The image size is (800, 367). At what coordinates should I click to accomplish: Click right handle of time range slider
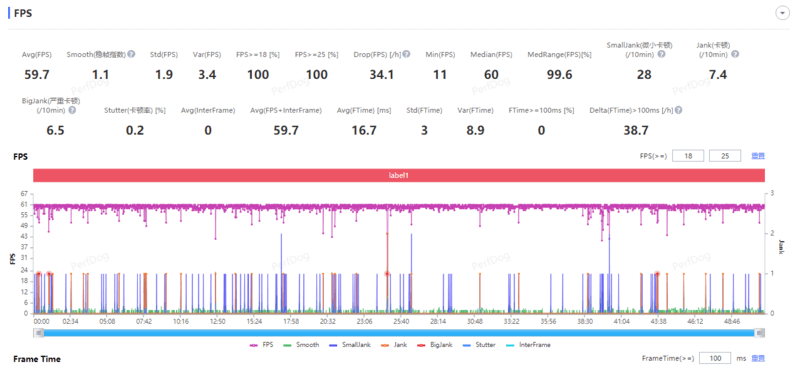coord(760,333)
